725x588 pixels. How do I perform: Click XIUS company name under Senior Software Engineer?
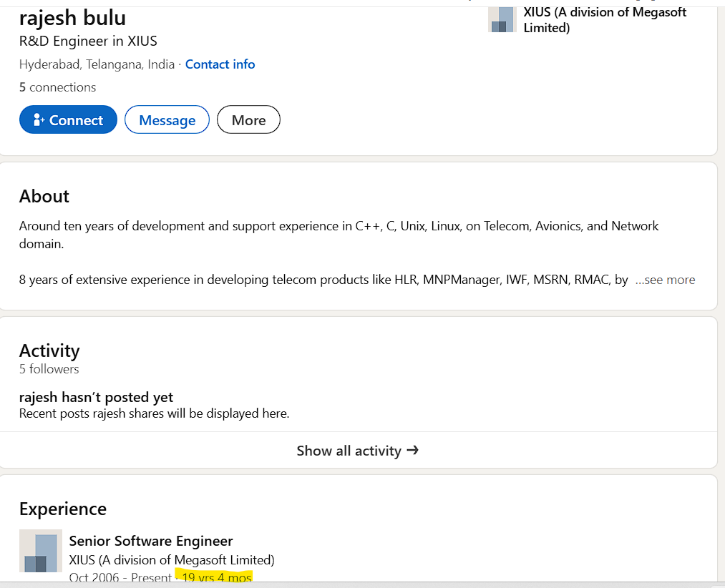172,559
